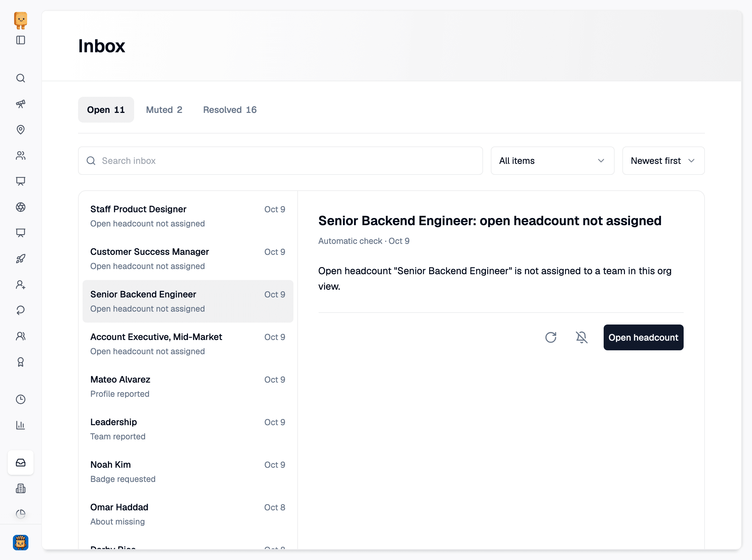752x560 pixels.
Task: Open the rocket icon in the sidebar
Action: [21, 259]
